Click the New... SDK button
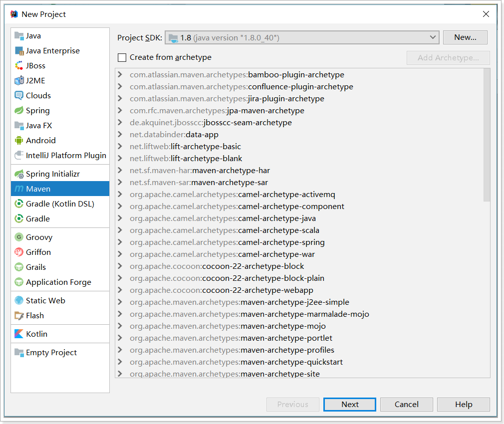Screen dimensions: 504x424 click(x=465, y=37)
